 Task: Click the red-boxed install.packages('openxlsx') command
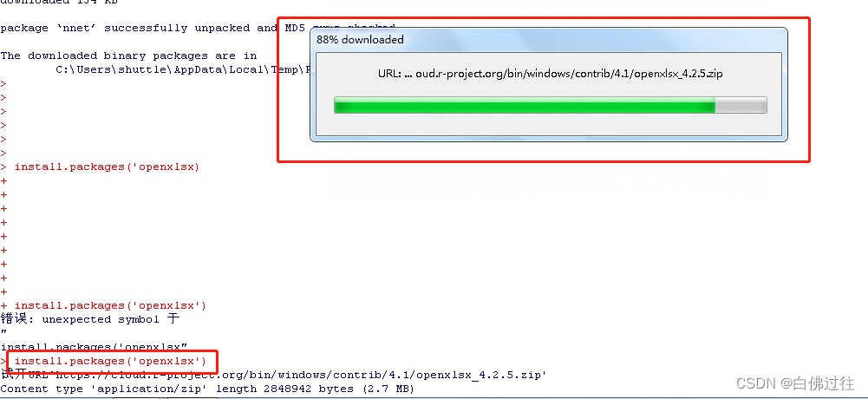110,362
